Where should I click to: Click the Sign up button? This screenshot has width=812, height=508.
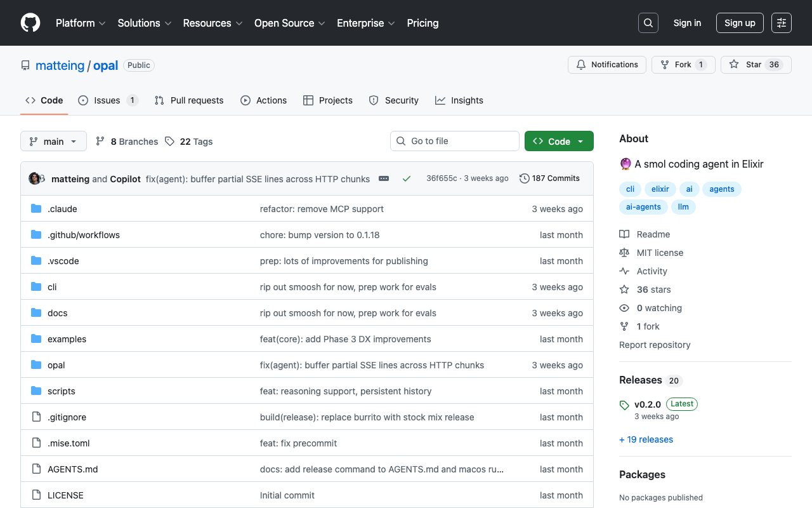tap(740, 23)
